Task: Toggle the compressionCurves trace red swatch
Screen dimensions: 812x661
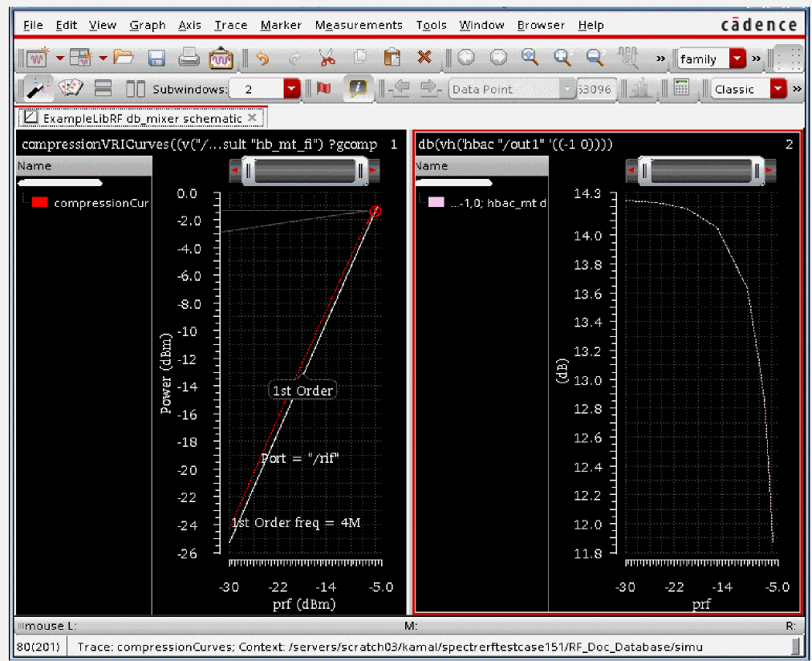Action: click(x=40, y=203)
